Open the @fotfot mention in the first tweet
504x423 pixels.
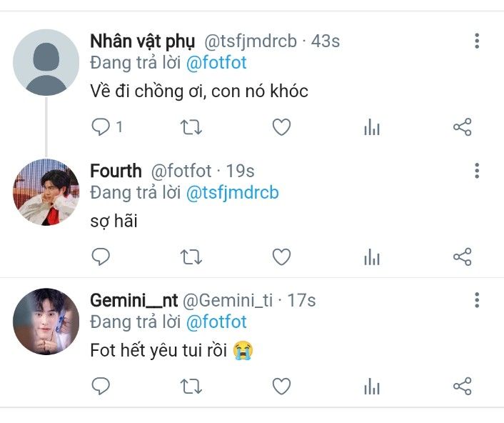coord(216,62)
